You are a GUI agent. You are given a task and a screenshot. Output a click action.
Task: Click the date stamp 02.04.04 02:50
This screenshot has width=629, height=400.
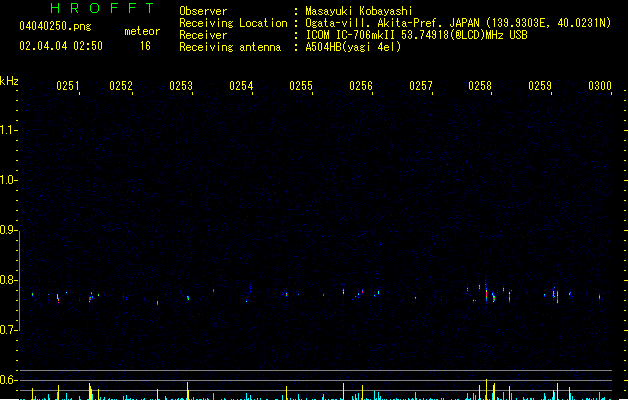(x=61, y=46)
